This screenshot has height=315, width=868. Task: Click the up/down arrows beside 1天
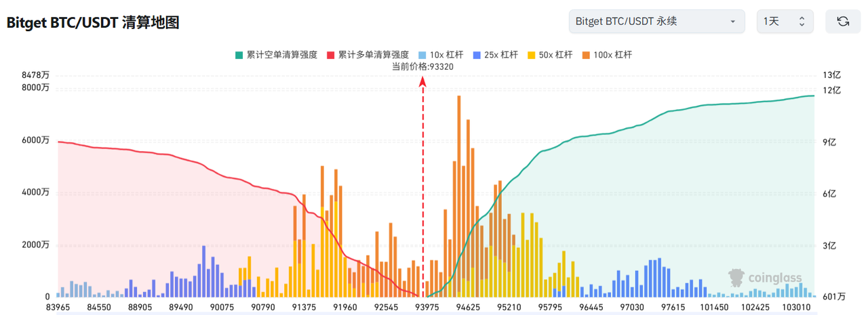point(802,22)
